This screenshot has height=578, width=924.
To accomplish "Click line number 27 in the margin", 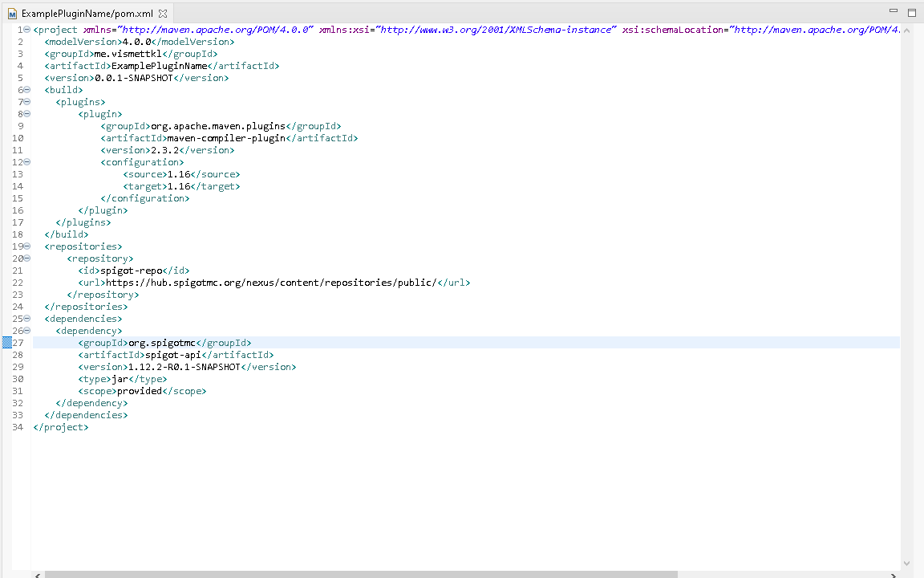I will click(x=17, y=342).
